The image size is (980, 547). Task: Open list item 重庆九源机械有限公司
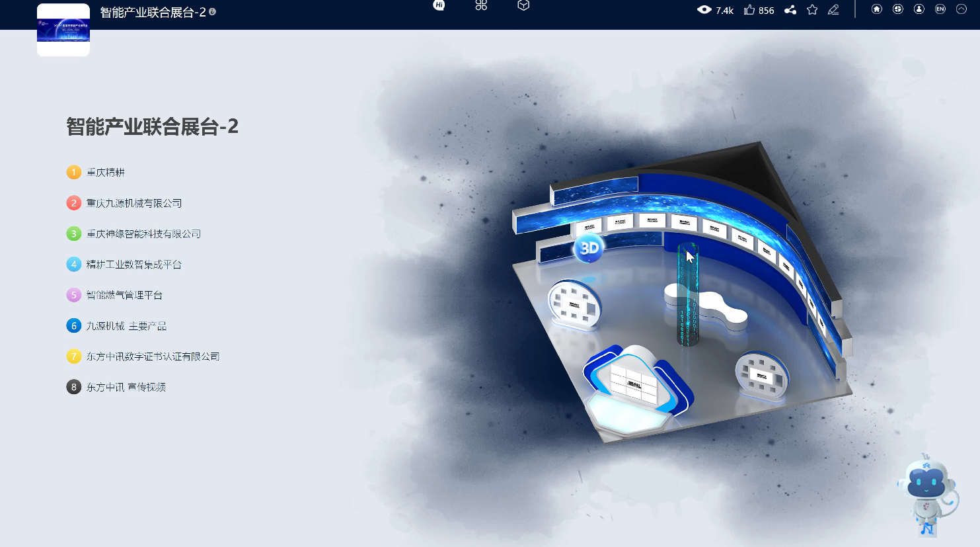coord(124,203)
